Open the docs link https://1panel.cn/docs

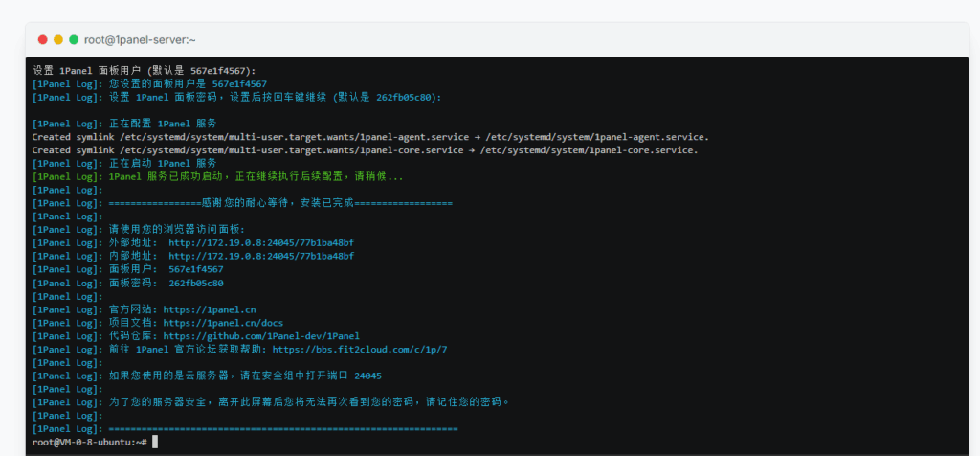[223, 323]
